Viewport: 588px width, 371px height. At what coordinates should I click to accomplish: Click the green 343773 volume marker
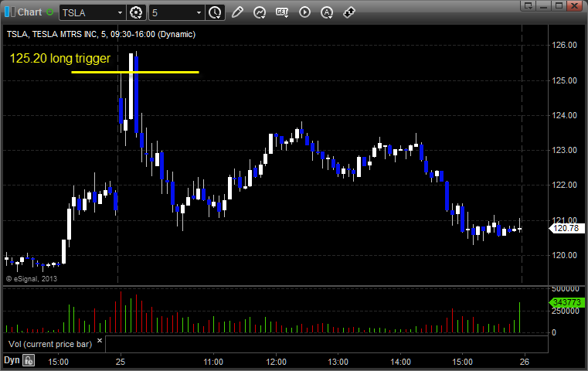point(566,302)
